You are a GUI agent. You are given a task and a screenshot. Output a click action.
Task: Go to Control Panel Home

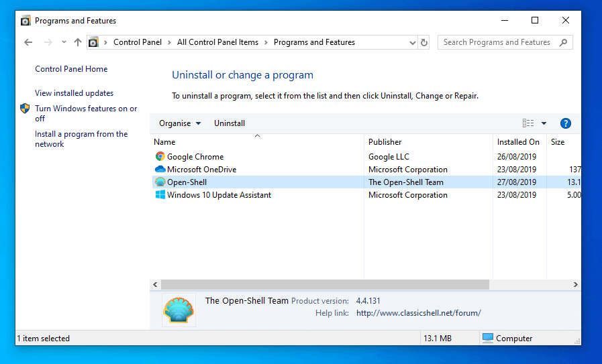[71, 69]
